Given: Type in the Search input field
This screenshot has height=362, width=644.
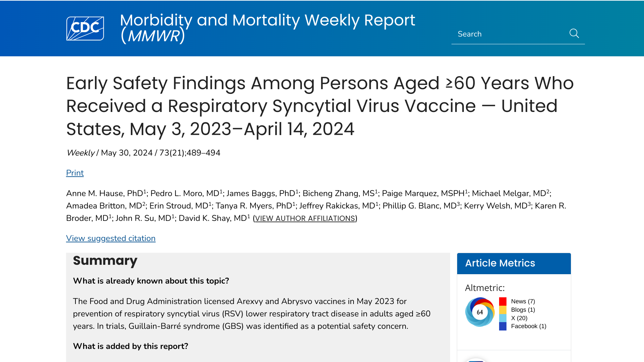Looking at the screenshot, I should click(x=508, y=34).
